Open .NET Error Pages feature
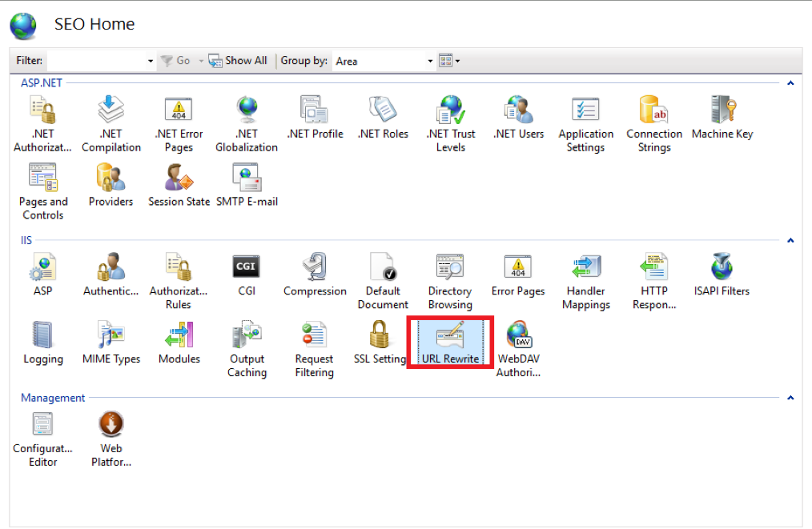This screenshot has height=529, width=812. point(179,124)
